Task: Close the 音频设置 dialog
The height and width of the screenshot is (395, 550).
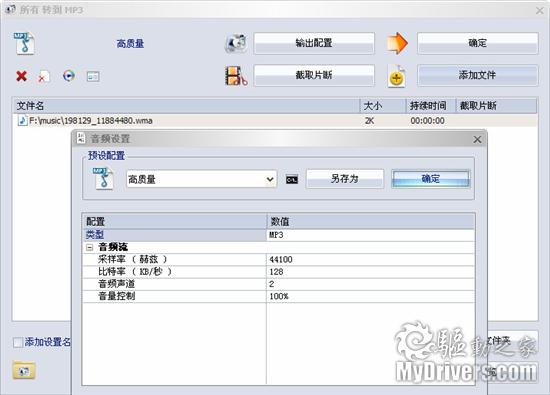Action: [477, 139]
